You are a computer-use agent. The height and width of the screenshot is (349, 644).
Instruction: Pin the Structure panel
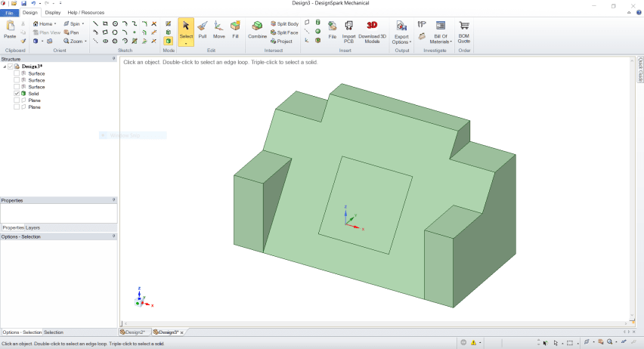[x=114, y=59]
